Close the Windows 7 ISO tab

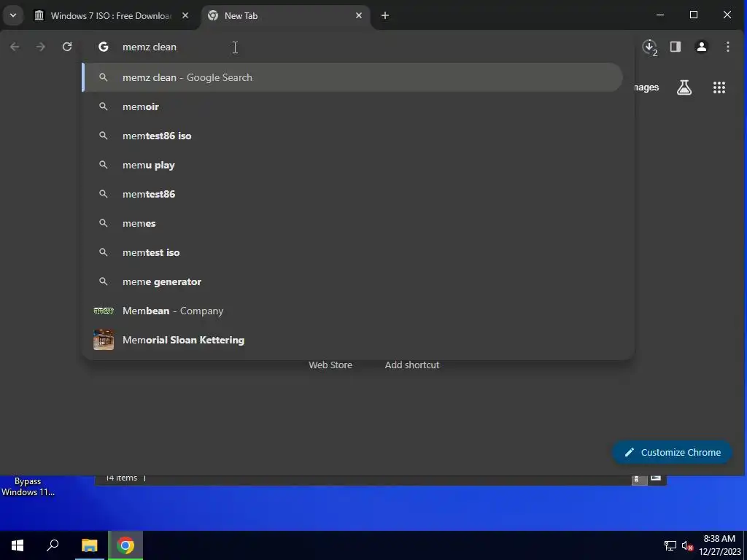point(185,16)
